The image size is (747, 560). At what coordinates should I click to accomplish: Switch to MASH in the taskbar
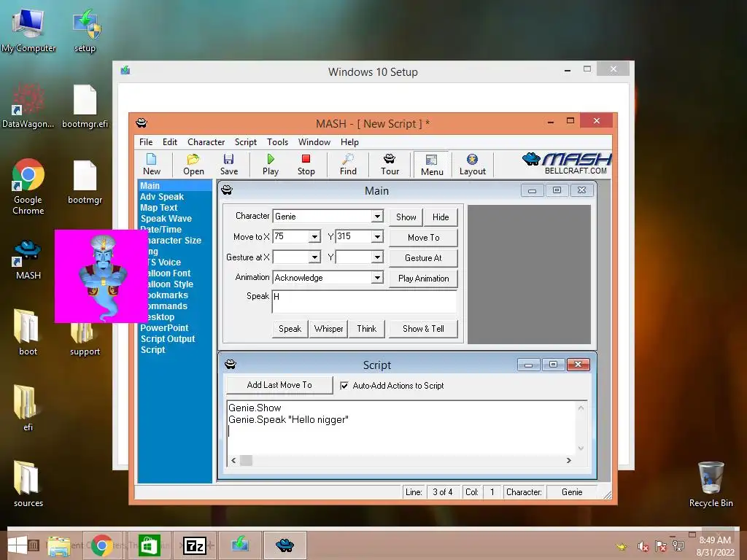click(x=285, y=545)
